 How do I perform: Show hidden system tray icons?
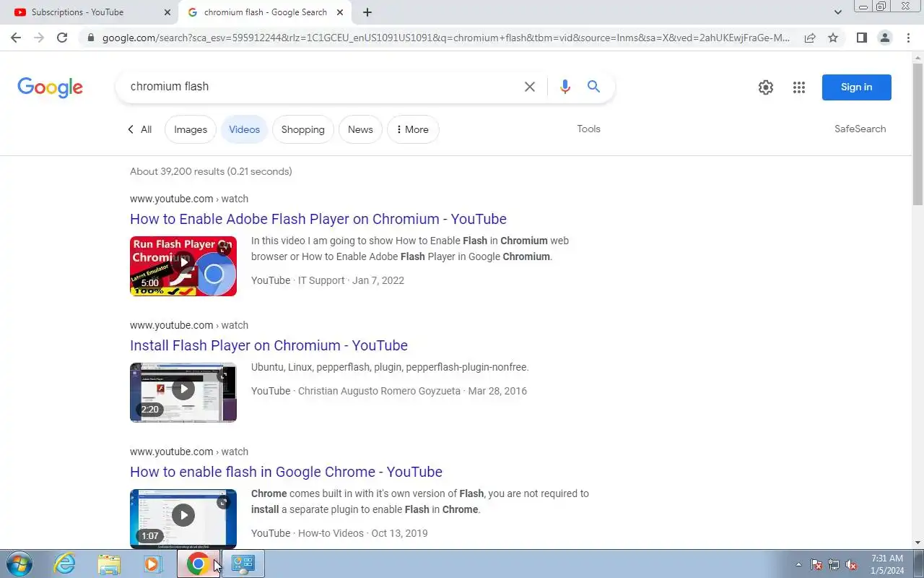(798, 565)
